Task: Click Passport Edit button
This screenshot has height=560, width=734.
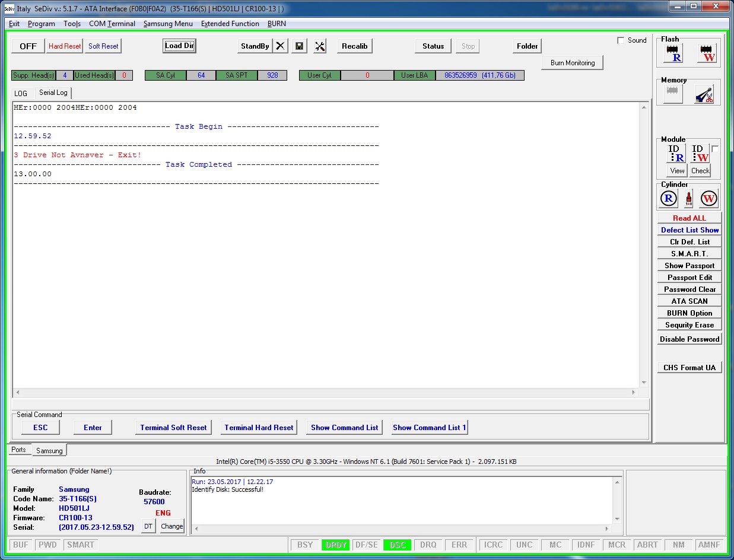Action: (689, 278)
